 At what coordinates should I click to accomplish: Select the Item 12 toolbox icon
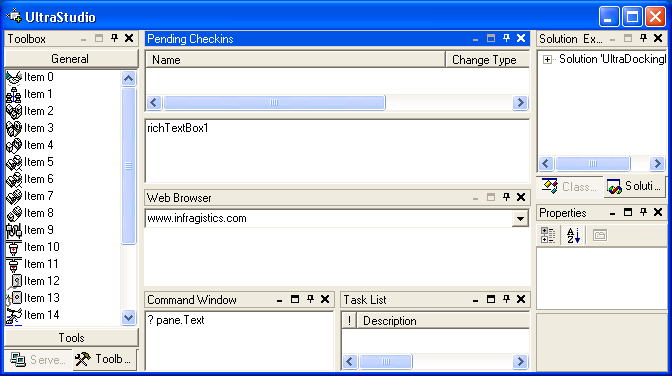pos(14,281)
